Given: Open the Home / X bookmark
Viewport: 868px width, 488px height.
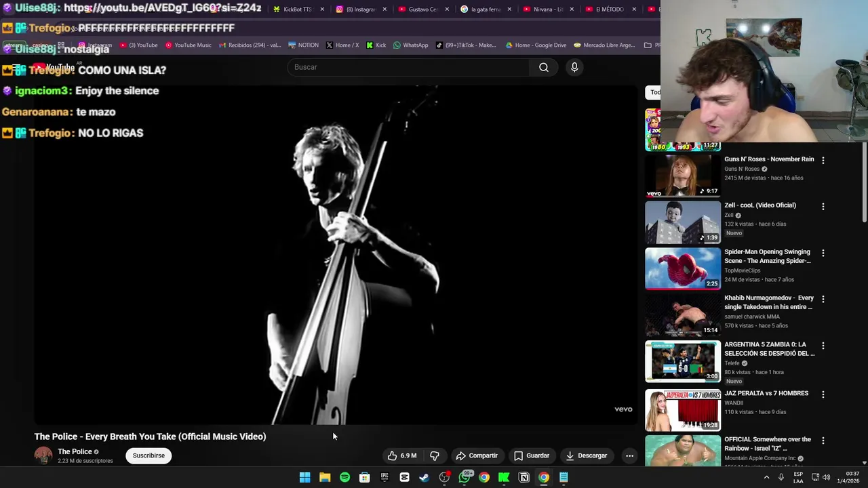Looking at the screenshot, I should point(342,45).
